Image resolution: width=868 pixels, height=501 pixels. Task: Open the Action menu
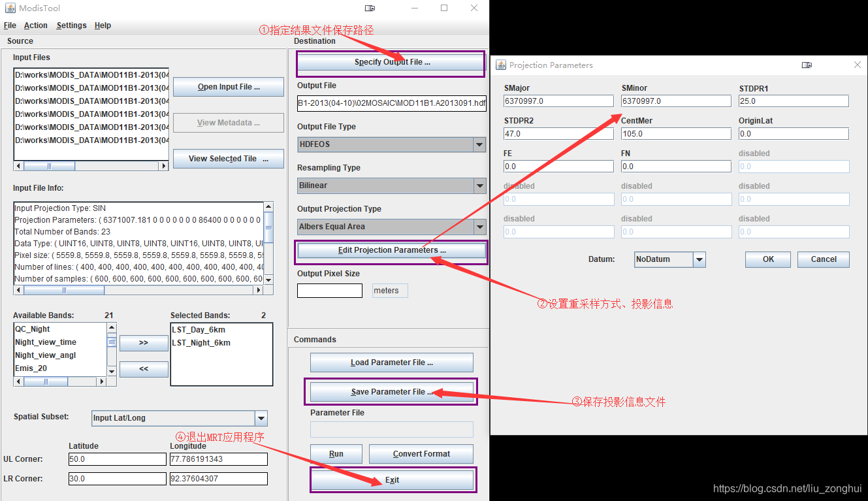point(36,25)
